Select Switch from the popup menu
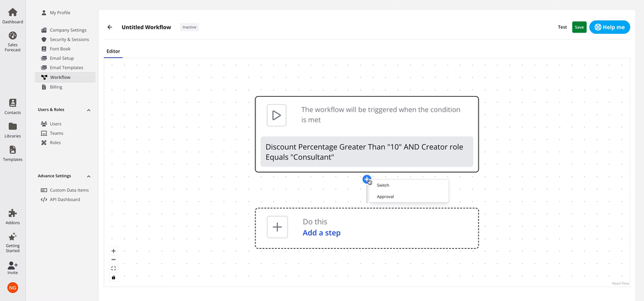 pyautogui.click(x=383, y=185)
